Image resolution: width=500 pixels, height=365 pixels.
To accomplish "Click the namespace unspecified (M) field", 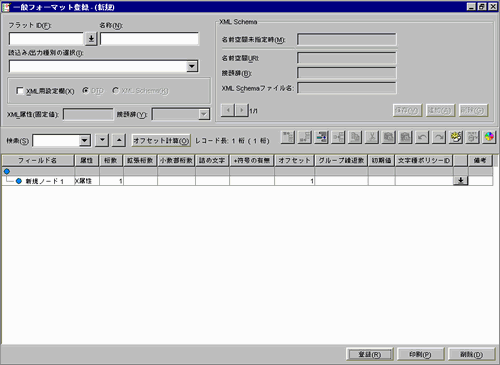I will click(x=347, y=39).
